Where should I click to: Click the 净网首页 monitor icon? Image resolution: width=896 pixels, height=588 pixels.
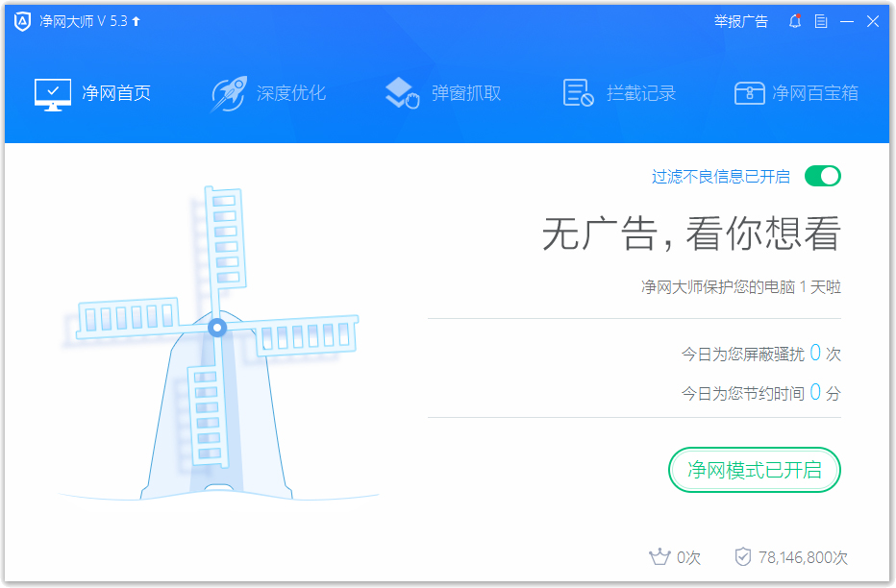coord(53,92)
